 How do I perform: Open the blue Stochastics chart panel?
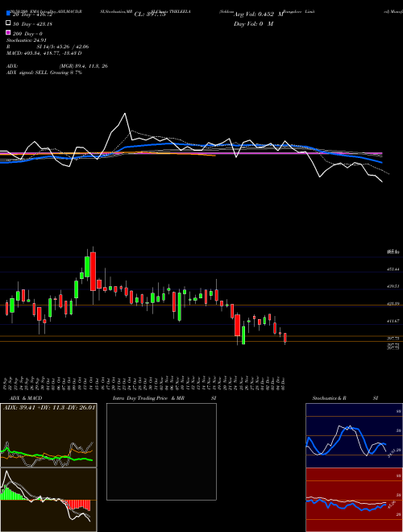pyautogui.click(x=354, y=435)
